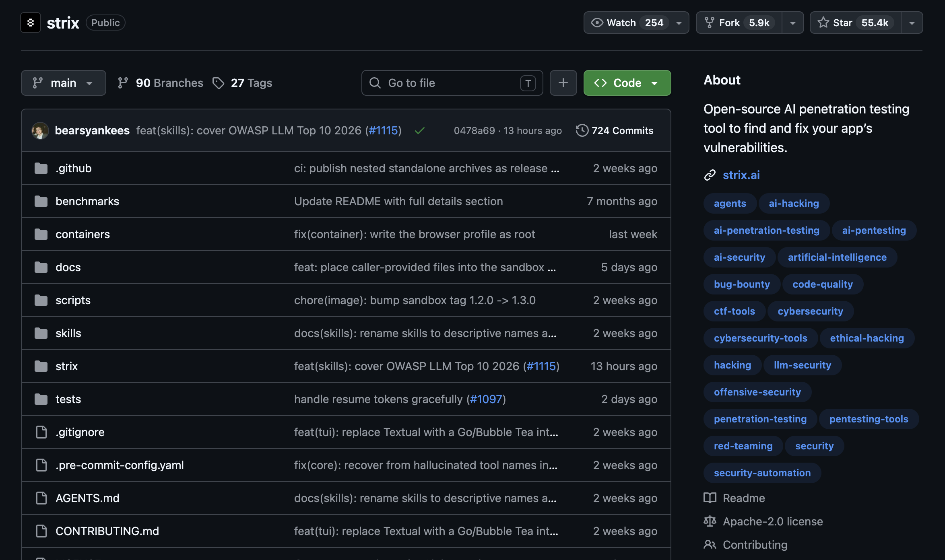
Task: Click the tag icon beside 27 Tags
Action: (218, 83)
